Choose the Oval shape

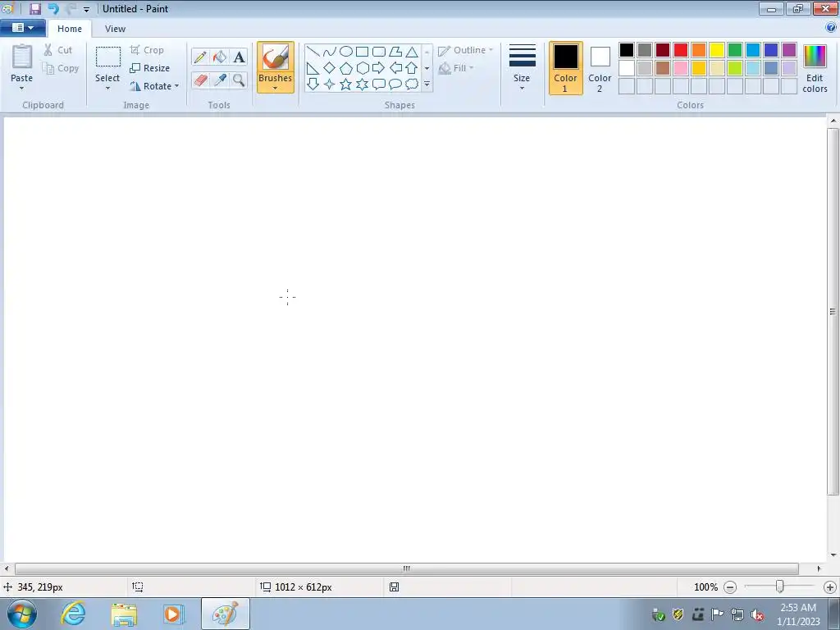click(346, 52)
